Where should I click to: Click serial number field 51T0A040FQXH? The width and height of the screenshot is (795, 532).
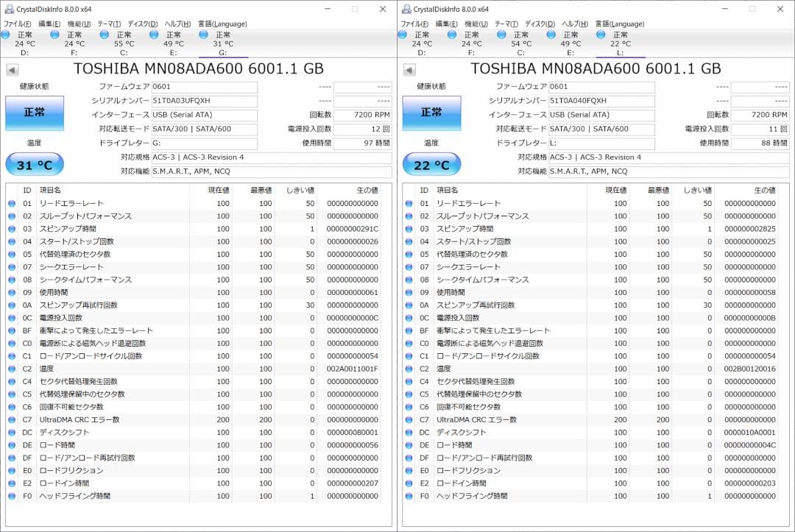[x=602, y=101]
